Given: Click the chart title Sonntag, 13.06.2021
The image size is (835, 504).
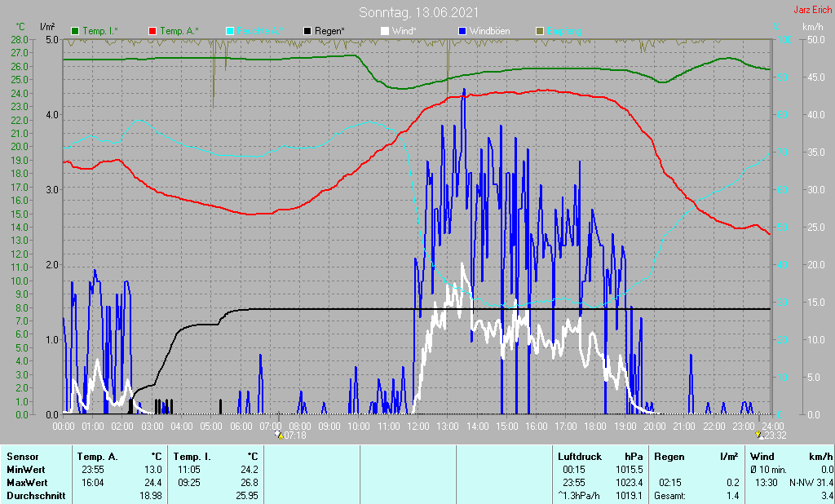Looking at the screenshot, I should click(x=418, y=12).
